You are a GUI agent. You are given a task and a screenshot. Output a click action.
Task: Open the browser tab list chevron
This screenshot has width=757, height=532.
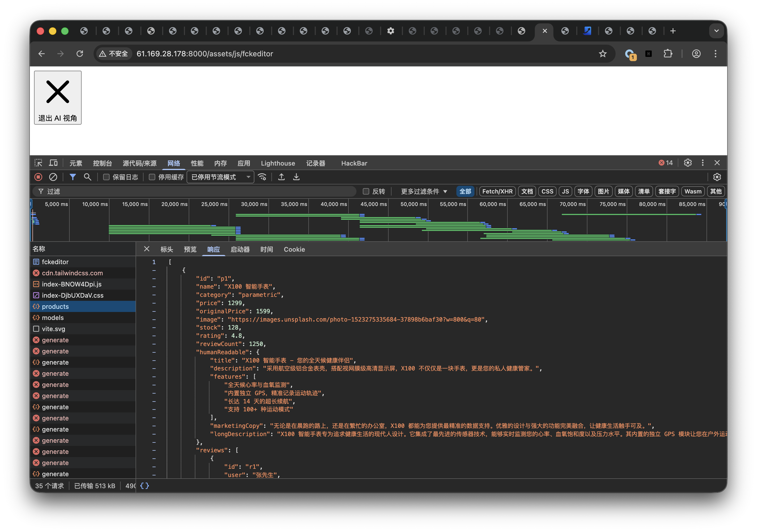pyautogui.click(x=716, y=31)
